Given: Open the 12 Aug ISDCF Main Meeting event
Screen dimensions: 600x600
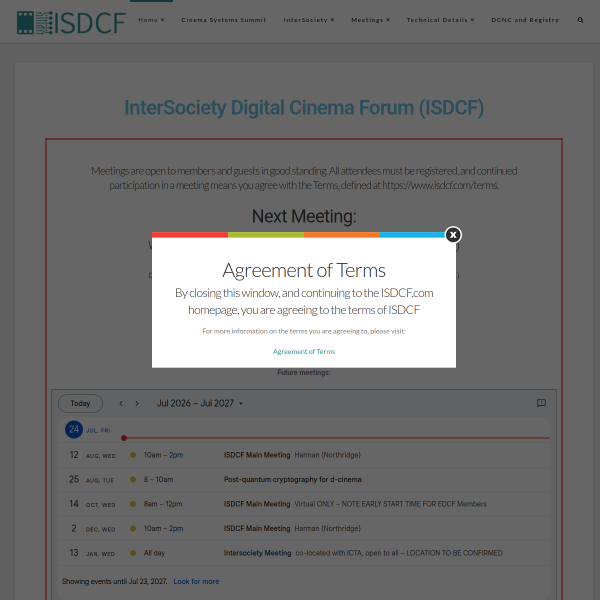Looking at the screenshot, I should (x=303, y=455).
